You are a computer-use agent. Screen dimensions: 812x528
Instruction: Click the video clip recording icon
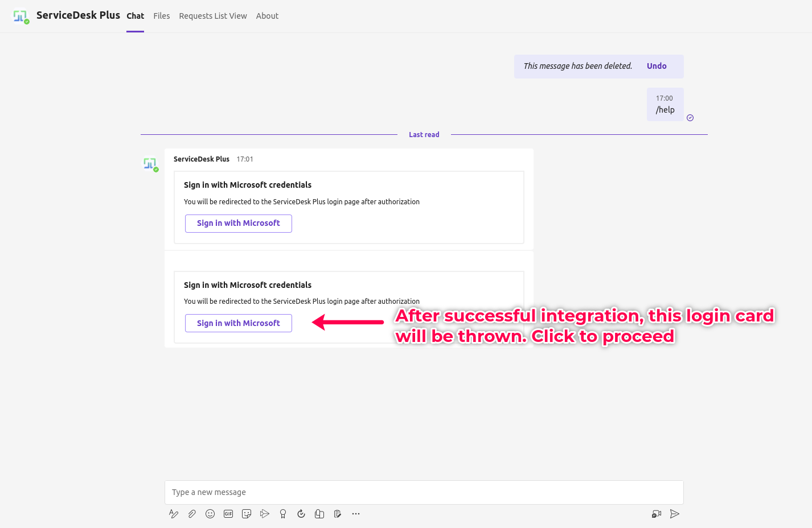[657, 514]
